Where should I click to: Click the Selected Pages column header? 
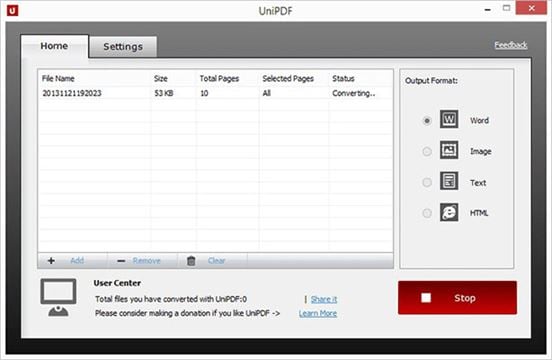pos(288,78)
